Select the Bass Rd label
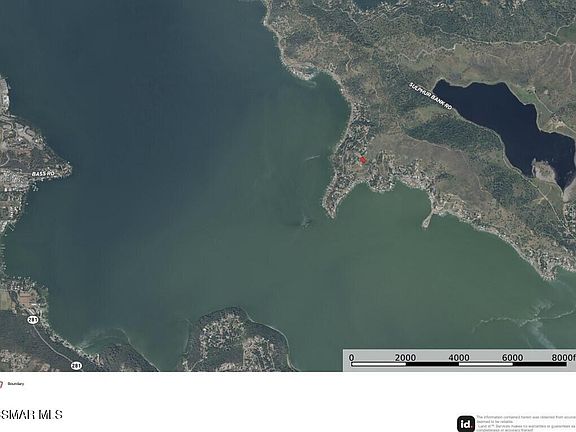Screen dimensions: 576x432 tap(43, 173)
